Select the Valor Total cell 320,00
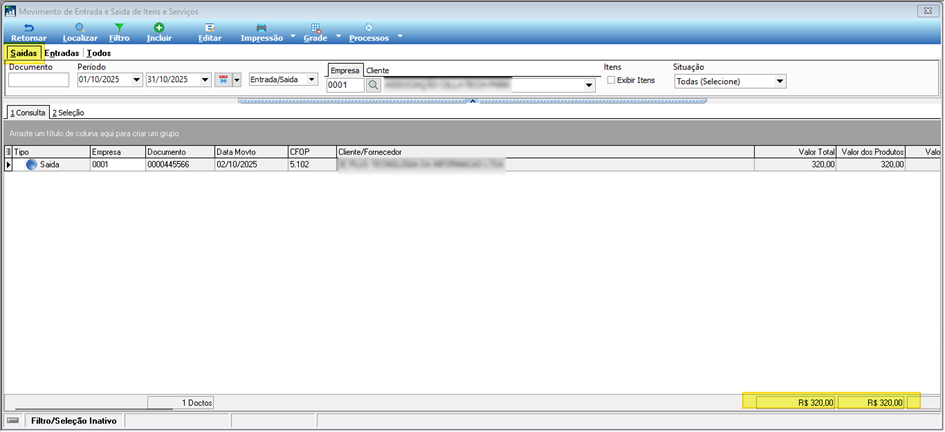This screenshot has width=945, height=432. tap(796, 164)
